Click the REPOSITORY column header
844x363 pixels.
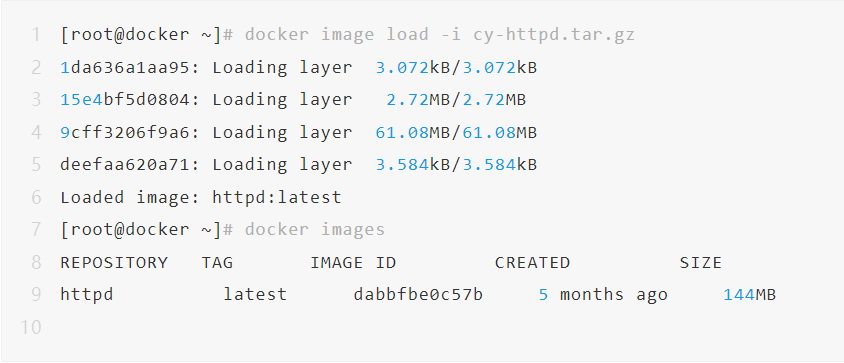[114, 262]
